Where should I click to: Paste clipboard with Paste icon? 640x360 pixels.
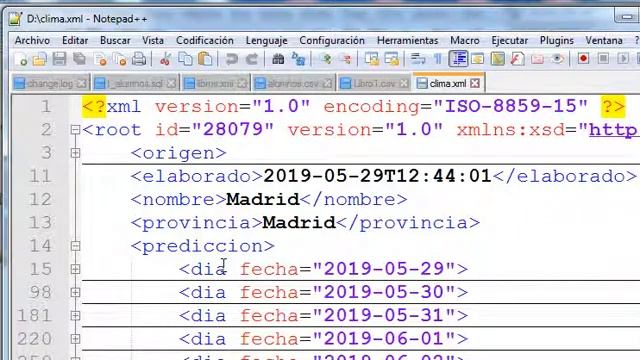(x=205, y=59)
